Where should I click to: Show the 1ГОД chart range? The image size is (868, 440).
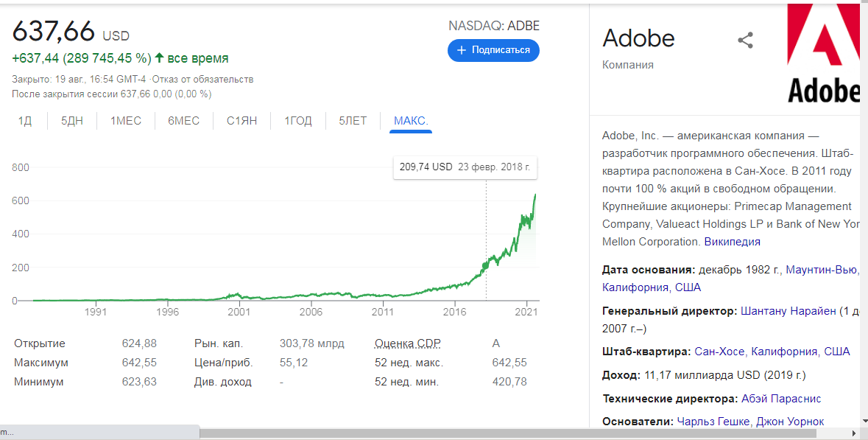tap(298, 121)
